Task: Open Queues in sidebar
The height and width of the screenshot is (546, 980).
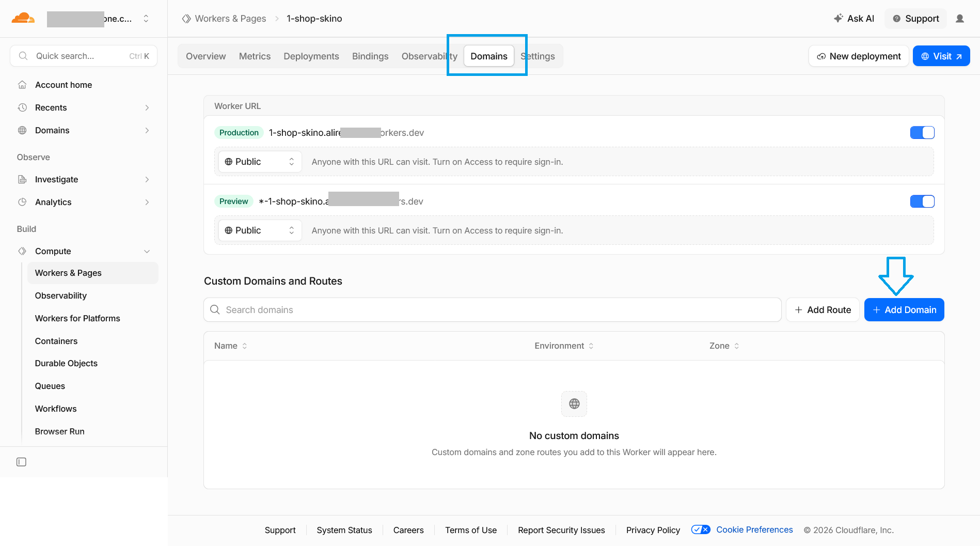Action: 50,386
